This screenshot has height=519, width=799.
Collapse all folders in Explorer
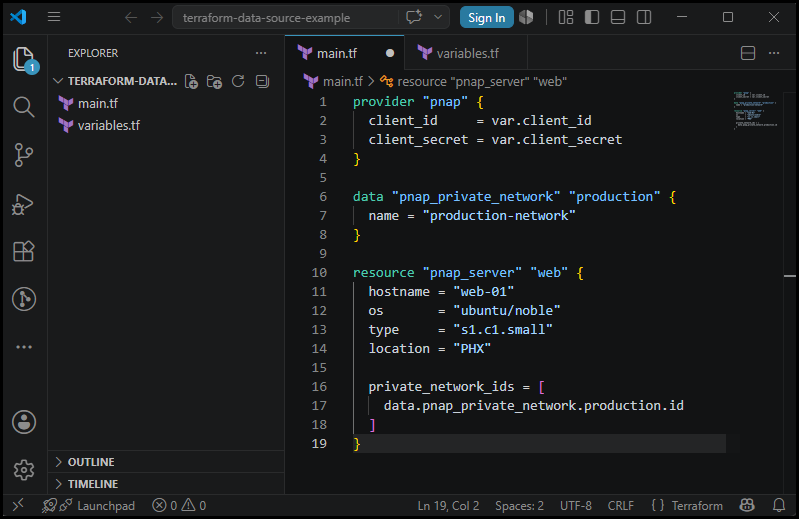pyautogui.click(x=262, y=81)
